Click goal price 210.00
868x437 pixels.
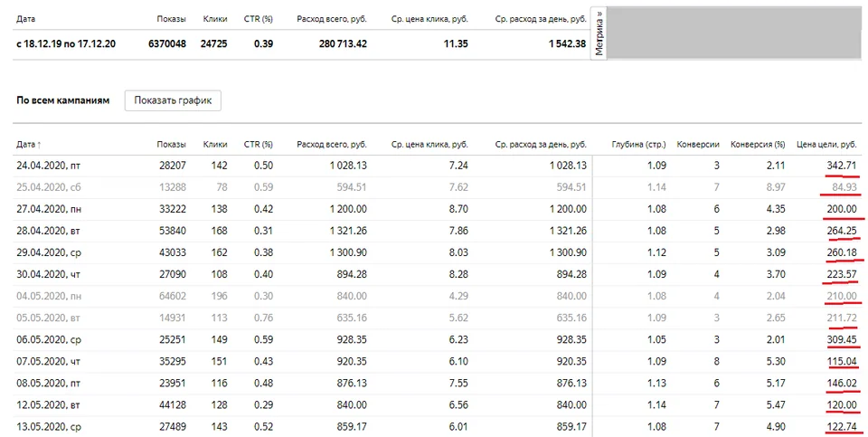click(842, 297)
